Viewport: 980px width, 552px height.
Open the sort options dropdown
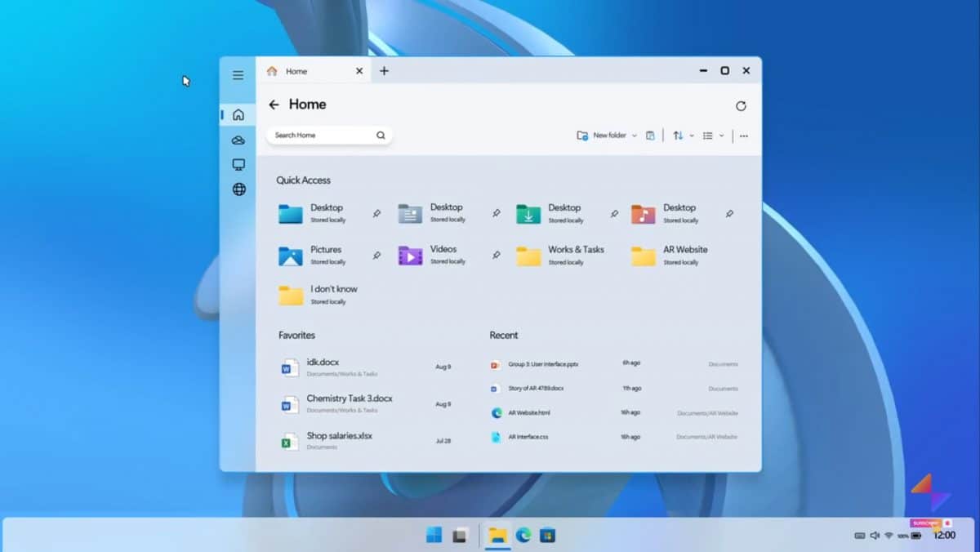690,135
